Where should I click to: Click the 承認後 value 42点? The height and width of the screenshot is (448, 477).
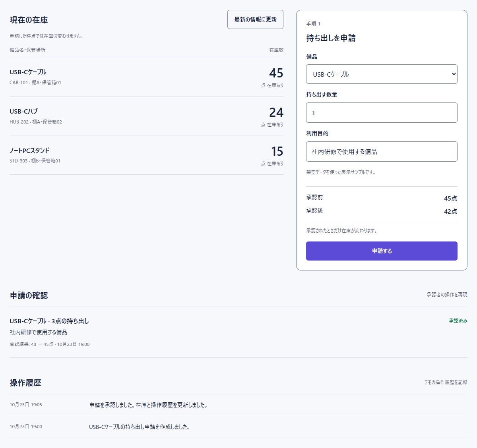click(451, 211)
